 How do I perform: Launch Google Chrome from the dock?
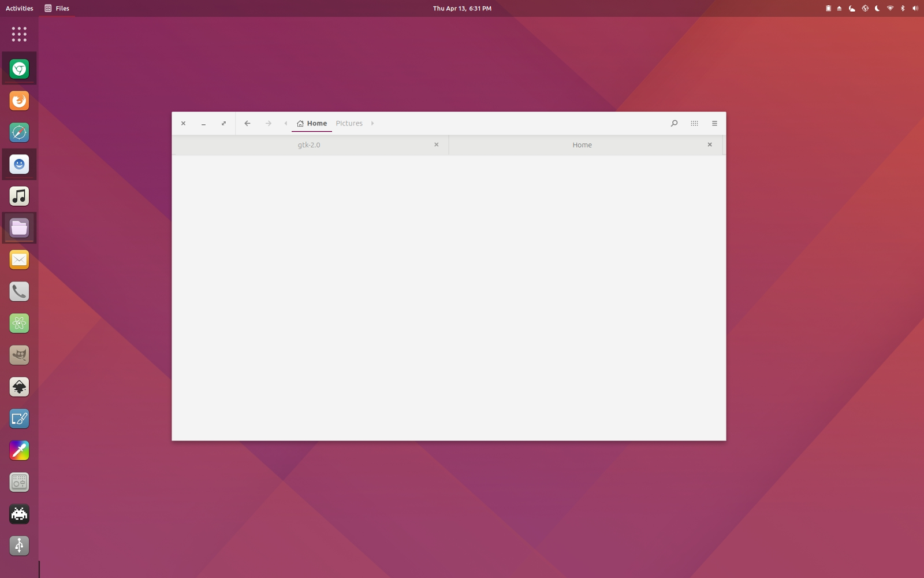click(x=19, y=68)
